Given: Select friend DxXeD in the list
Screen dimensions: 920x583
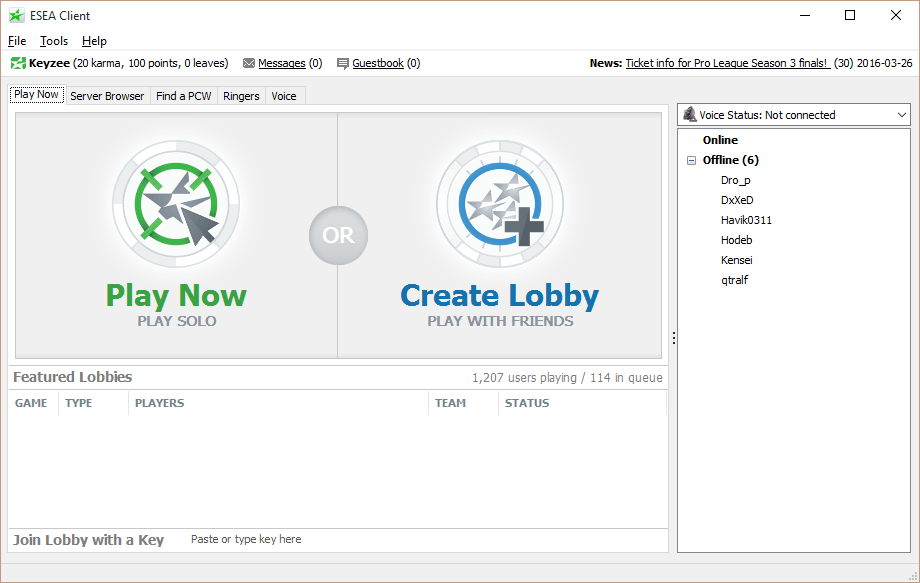Looking at the screenshot, I should pos(737,200).
